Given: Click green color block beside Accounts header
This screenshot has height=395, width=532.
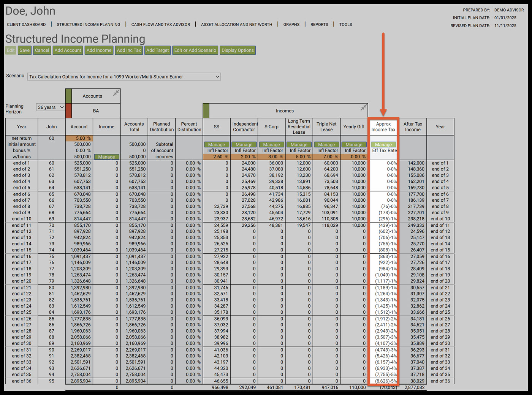Looking at the screenshot, I should pyautogui.click(x=68, y=96).
